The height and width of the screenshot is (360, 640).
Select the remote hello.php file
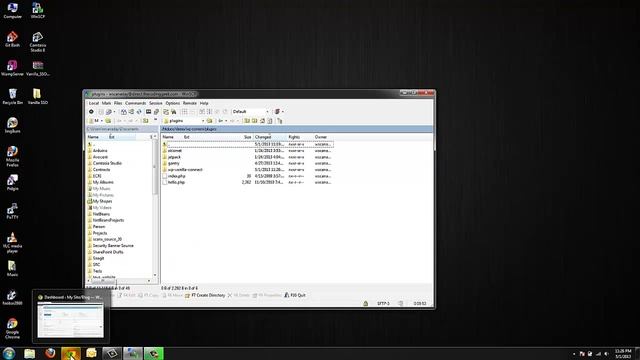(176, 182)
